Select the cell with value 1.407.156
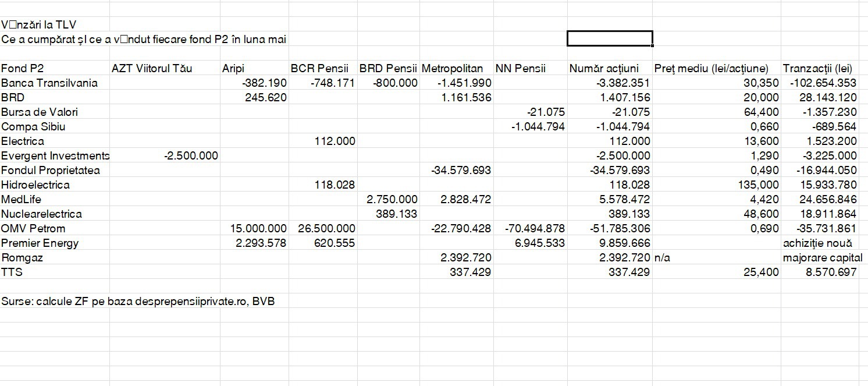The width and height of the screenshot is (868, 386). (x=625, y=97)
